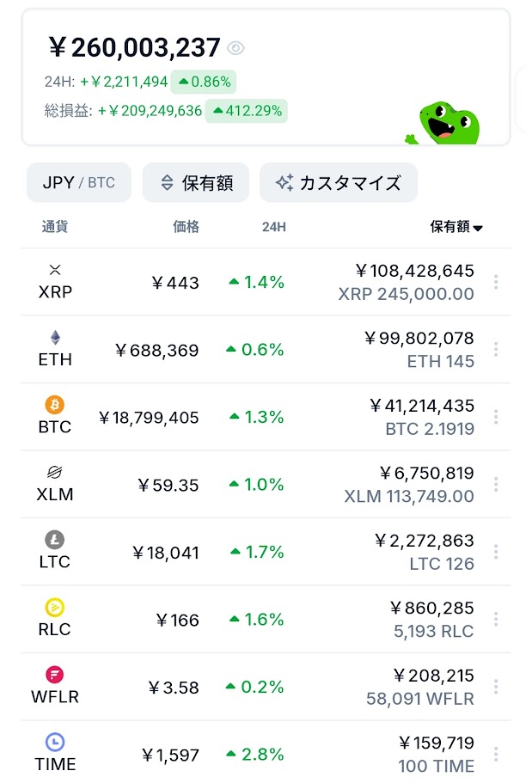
Task: Open three-dot menu for XRP row
Action: tap(496, 283)
